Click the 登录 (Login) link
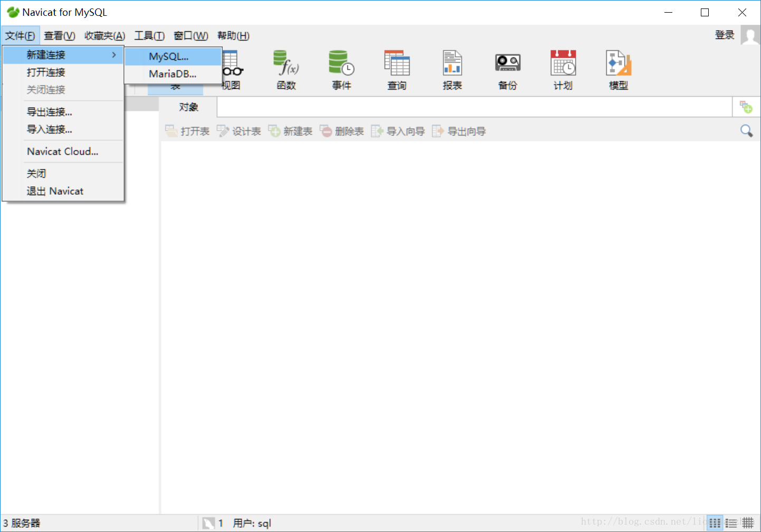 point(725,35)
